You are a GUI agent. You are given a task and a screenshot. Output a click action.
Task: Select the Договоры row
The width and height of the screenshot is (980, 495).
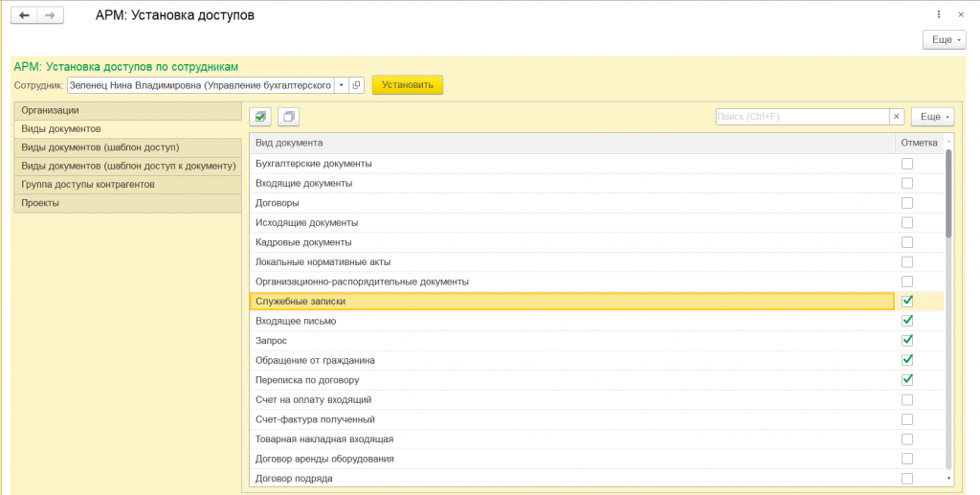point(597,203)
